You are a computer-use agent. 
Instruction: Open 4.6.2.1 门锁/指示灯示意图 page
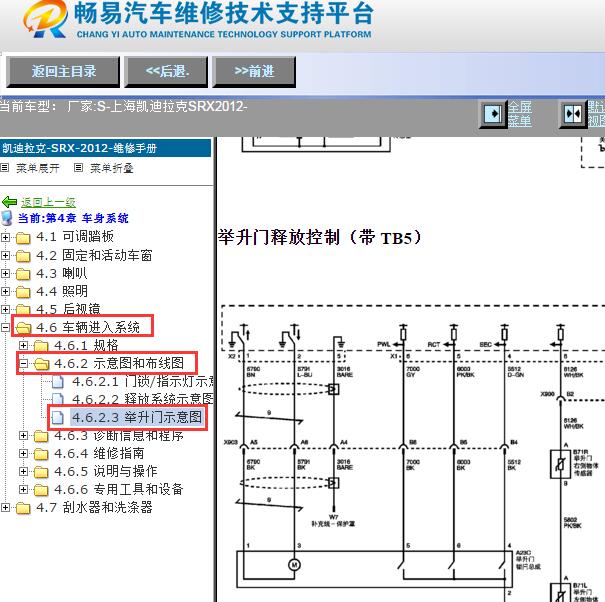point(143,382)
